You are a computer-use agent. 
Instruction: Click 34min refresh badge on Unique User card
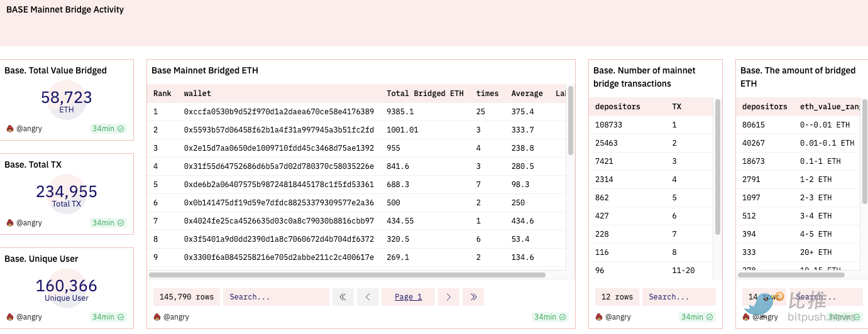click(108, 317)
